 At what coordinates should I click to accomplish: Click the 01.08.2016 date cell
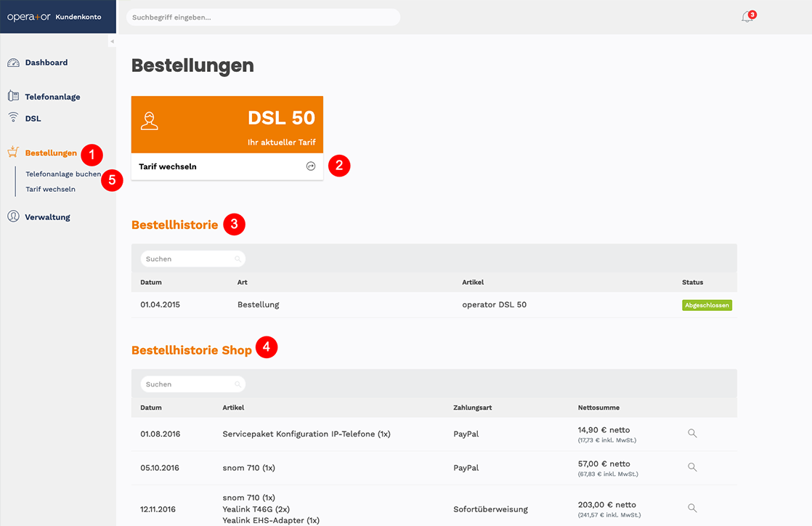(x=160, y=434)
